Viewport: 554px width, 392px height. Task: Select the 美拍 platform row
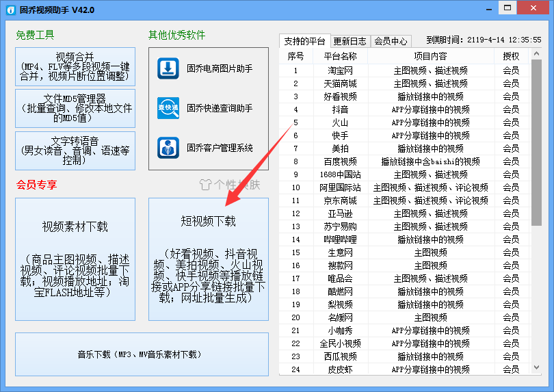pyautogui.click(x=405, y=148)
